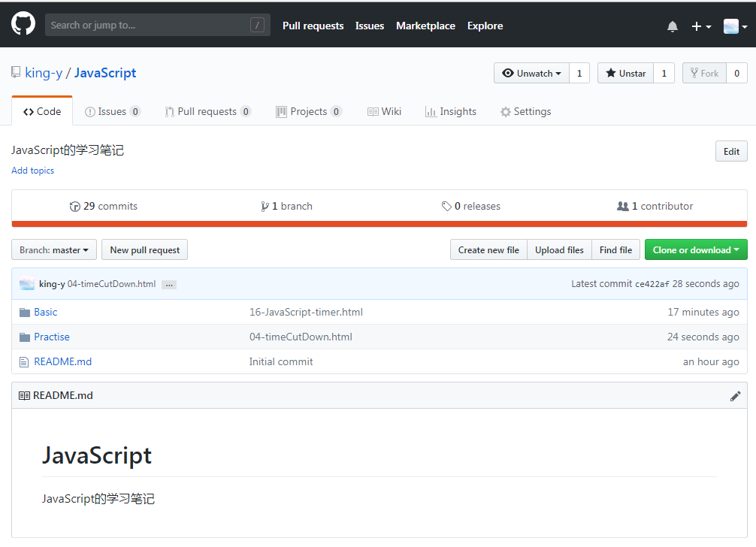Viewport: 756px width, 547px height.
Task: Open the Branch: master dropdown
Action: coord(54,249)
